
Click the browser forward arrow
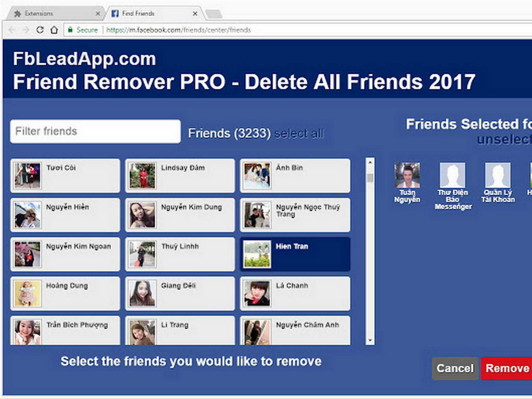(26, 30)
